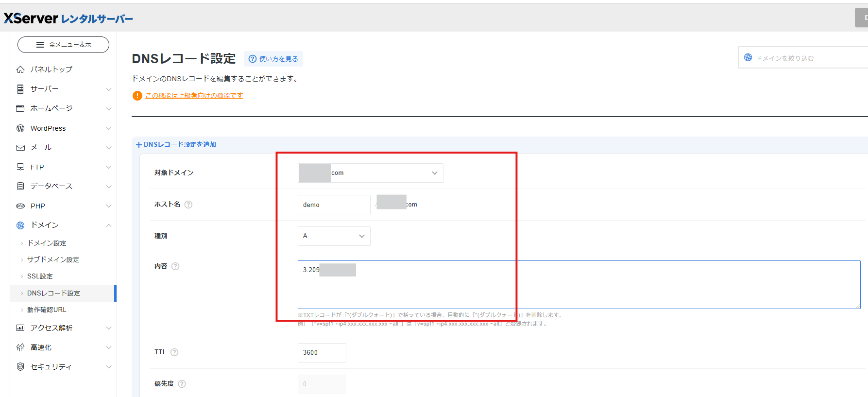868x397 pixels.
Task: Expand the ホームページ menu chevron
Action: (x=109, y=109)
